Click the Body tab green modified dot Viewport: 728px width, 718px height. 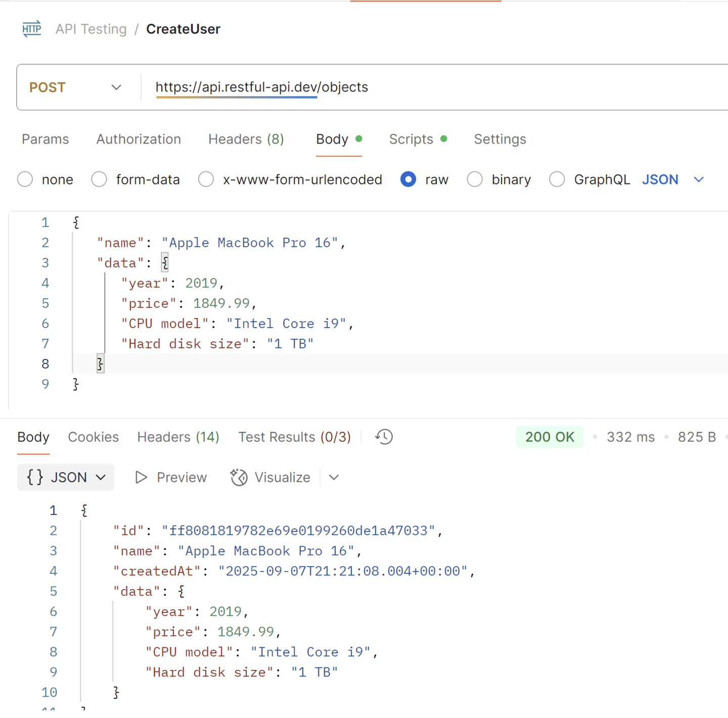point(359,138)
